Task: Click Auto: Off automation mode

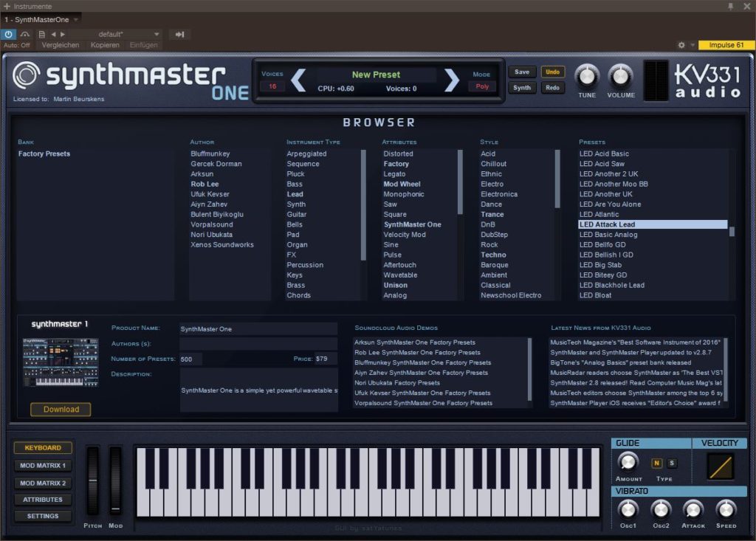Action: click(17, 45)
